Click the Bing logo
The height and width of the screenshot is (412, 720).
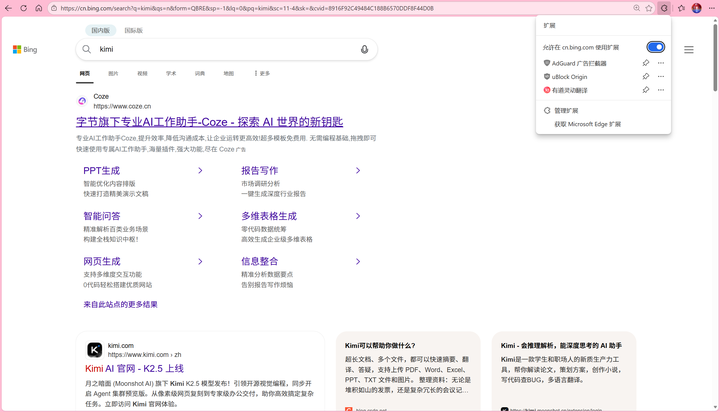pos(25,50)
